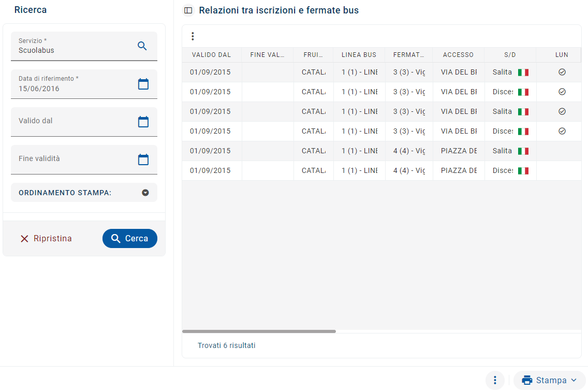
Task: Click 3 (3) - Vig cell in third row
Action: [409, 111]
